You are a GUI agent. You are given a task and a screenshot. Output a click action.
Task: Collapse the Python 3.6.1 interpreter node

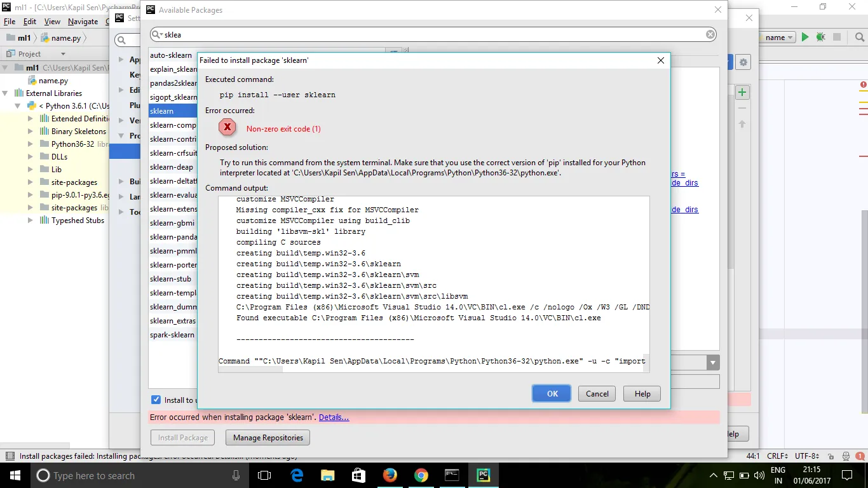point(18,106)
